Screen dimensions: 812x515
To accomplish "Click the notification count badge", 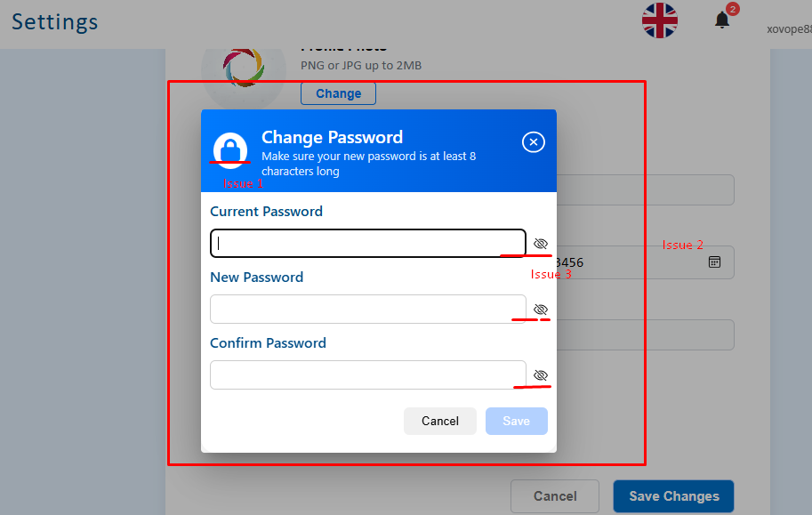I will click(732, 9).
